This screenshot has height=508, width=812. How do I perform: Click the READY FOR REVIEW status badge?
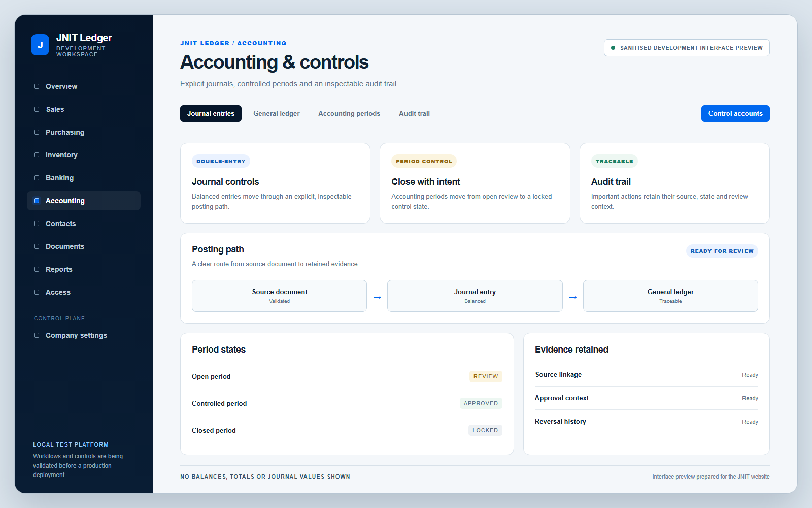click(722, 251)
